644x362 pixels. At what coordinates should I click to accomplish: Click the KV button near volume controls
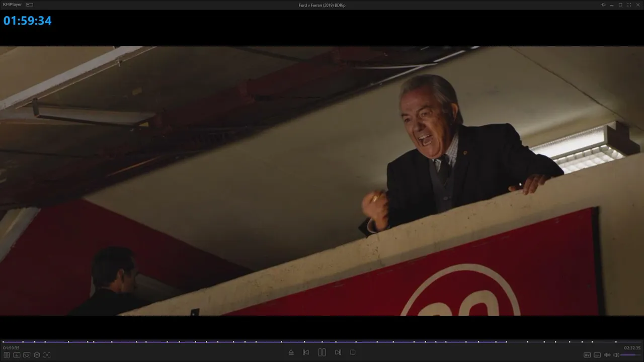[x=587, y=355]
